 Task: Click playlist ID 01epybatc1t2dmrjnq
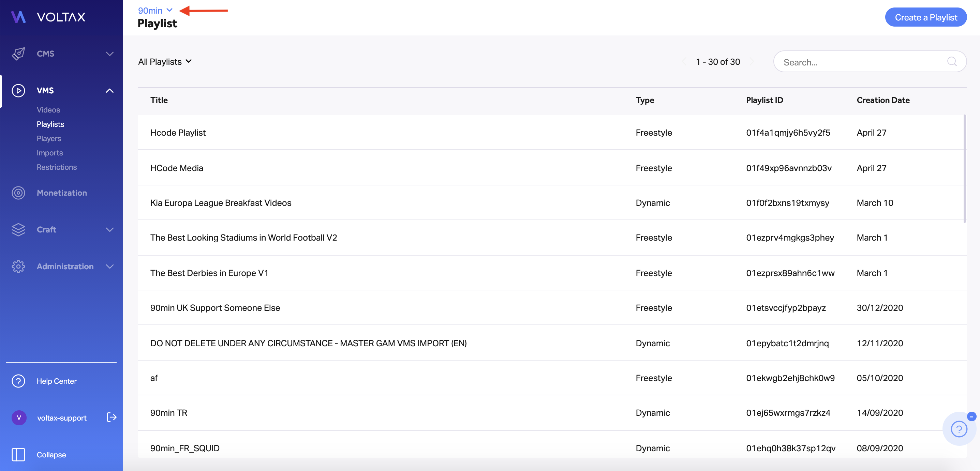pyautogui.click(x=787, y=343)
